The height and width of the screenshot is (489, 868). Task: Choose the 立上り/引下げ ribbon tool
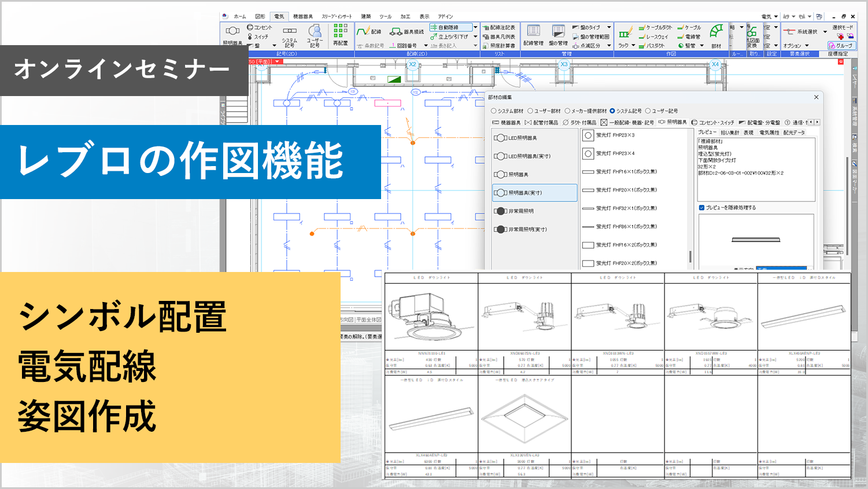(x=450, y=36)
